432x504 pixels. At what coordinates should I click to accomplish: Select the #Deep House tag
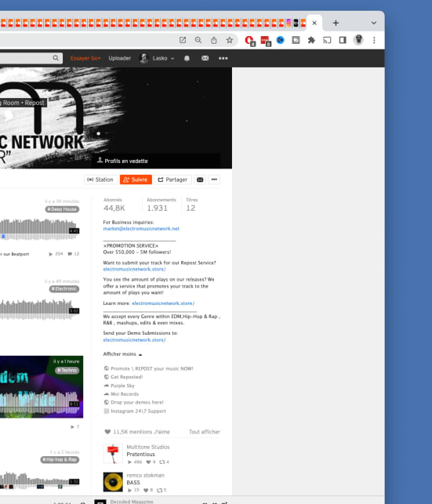pyautogui.click(x=63, y=209)
